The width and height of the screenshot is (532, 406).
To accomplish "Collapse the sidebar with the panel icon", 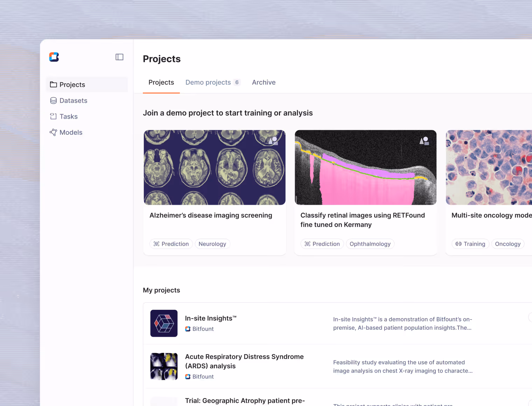I will tap(119, 57).
